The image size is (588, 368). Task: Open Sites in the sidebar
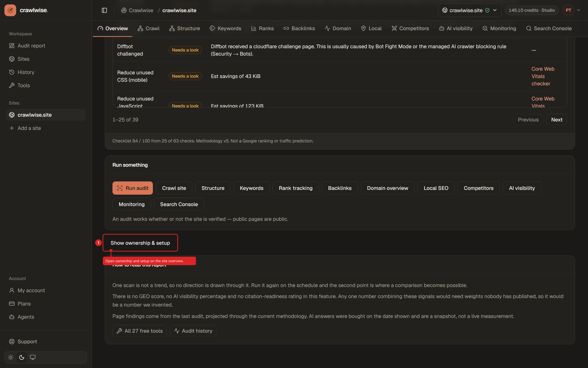[46, 59]
